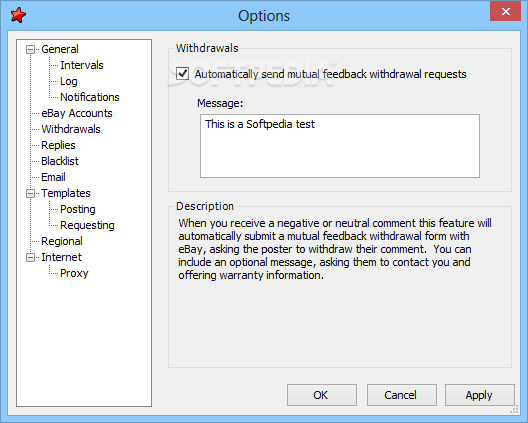Toggle automatic mutual feedback withdrawal requests checkbox
The image size is (528, 423).
183,73
